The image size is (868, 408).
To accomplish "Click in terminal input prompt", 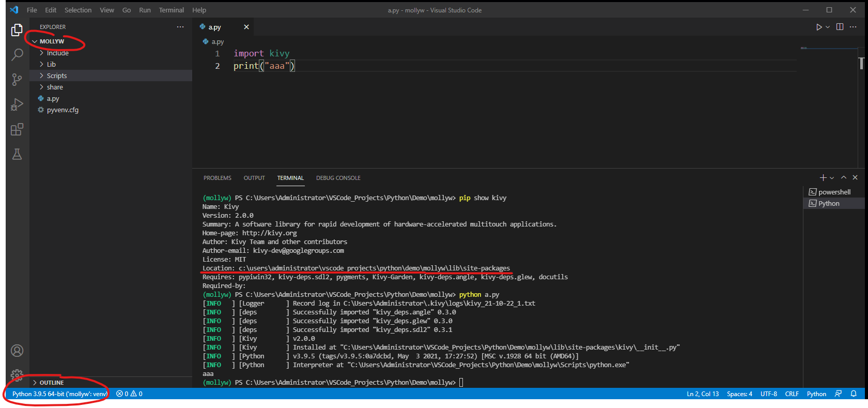I will [461, 382].
